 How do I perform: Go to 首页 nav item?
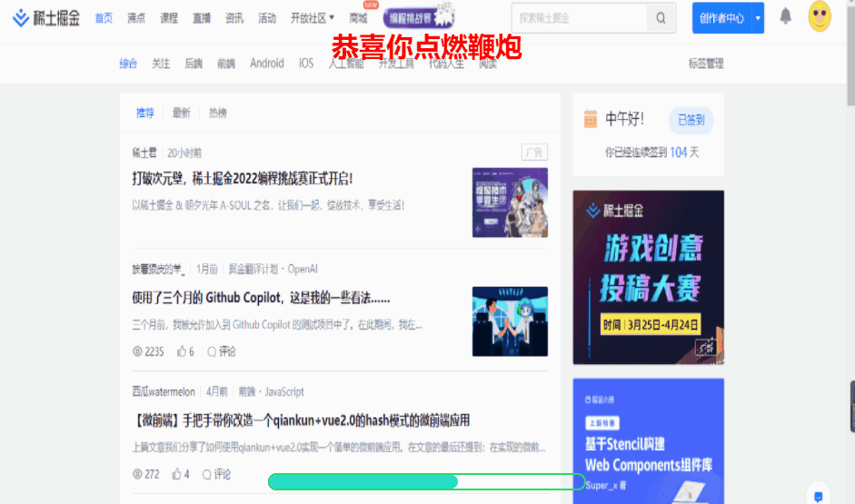104,18
